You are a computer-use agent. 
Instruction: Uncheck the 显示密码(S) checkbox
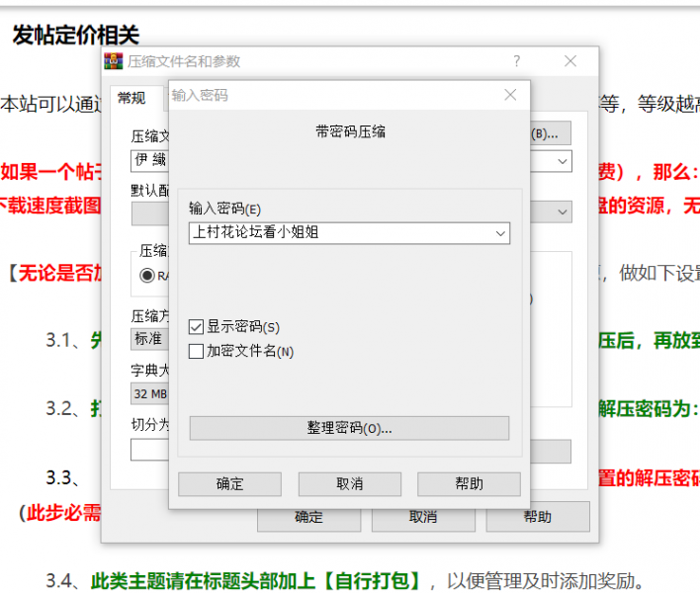coord(196,326)
